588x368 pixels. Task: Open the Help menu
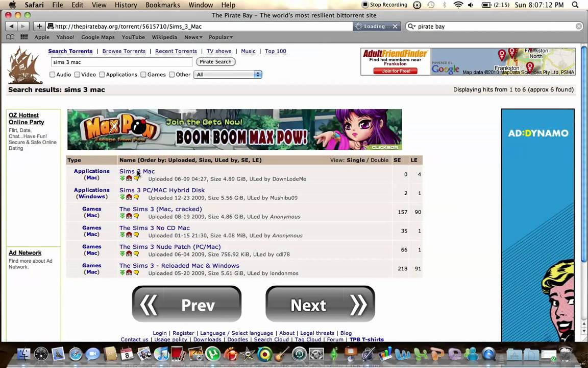pyautogui.click(x=228, y=5)
